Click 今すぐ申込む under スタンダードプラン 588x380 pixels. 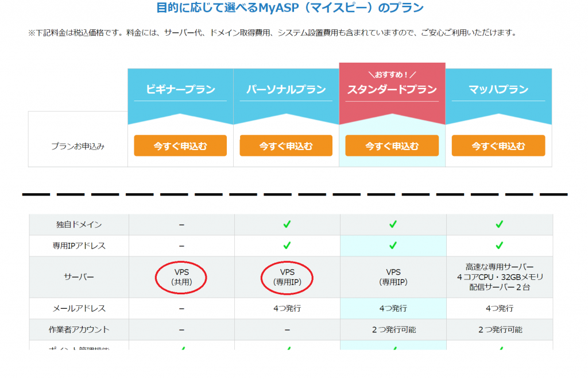click(x=392, y=145)
